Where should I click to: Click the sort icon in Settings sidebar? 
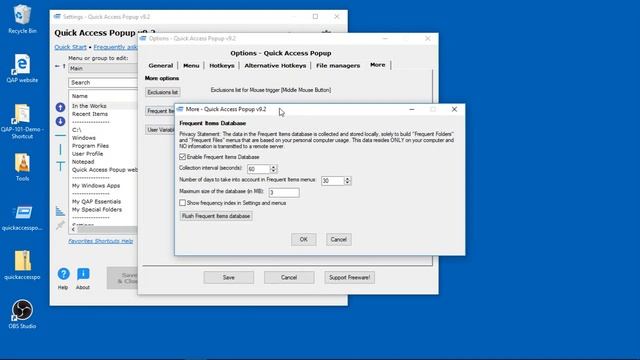coord(60,211)
